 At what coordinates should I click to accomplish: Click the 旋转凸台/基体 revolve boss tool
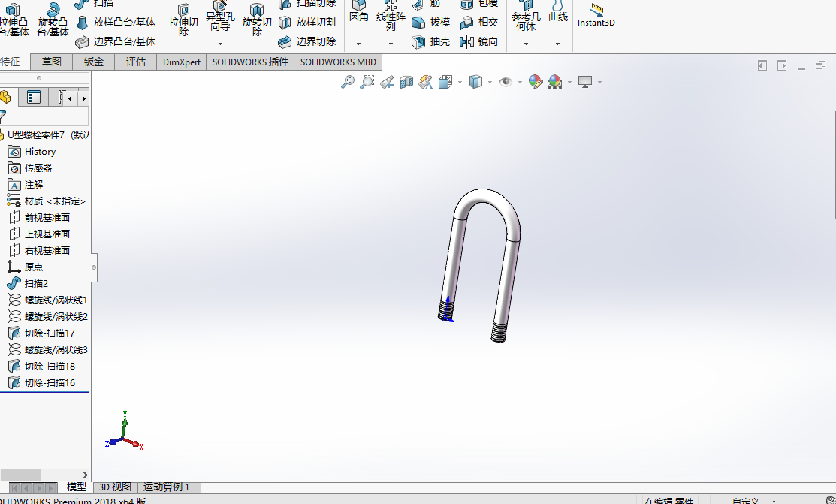(53, 20)
